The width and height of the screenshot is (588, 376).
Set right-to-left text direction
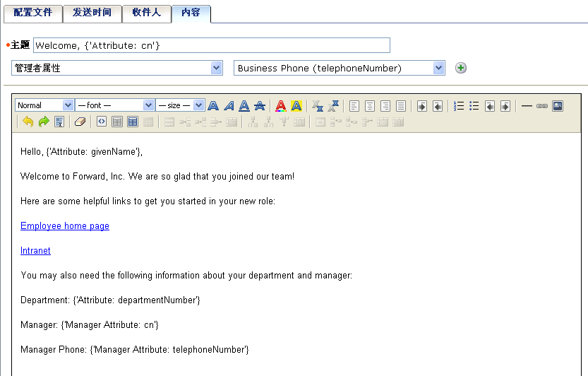438,106
